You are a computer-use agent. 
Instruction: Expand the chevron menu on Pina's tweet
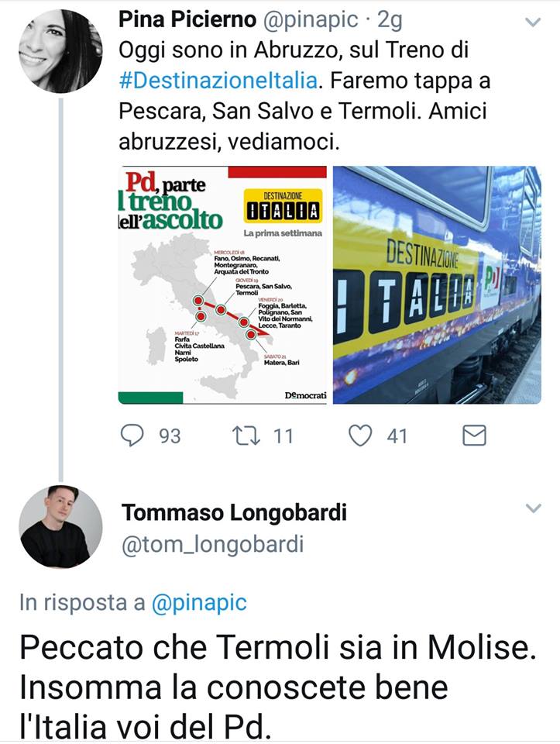click(533, 23)
